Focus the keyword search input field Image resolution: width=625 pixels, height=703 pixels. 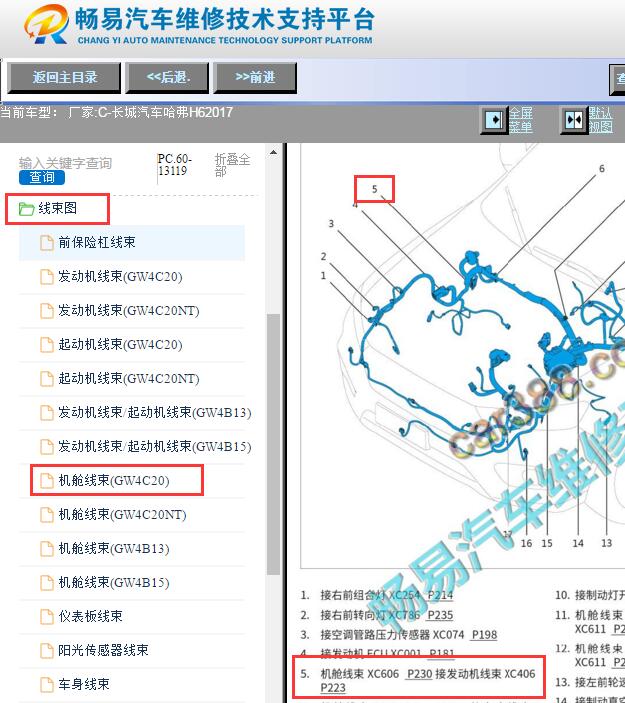click(x=65, y=163)
